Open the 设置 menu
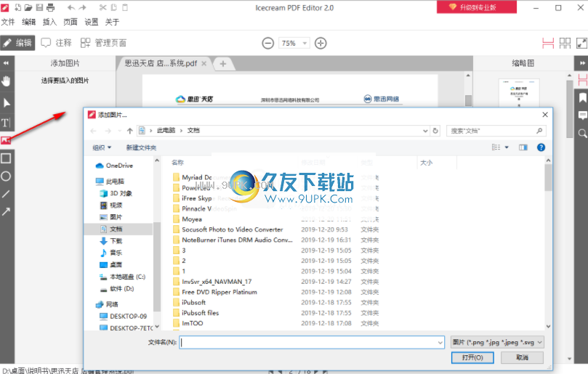 91,22
